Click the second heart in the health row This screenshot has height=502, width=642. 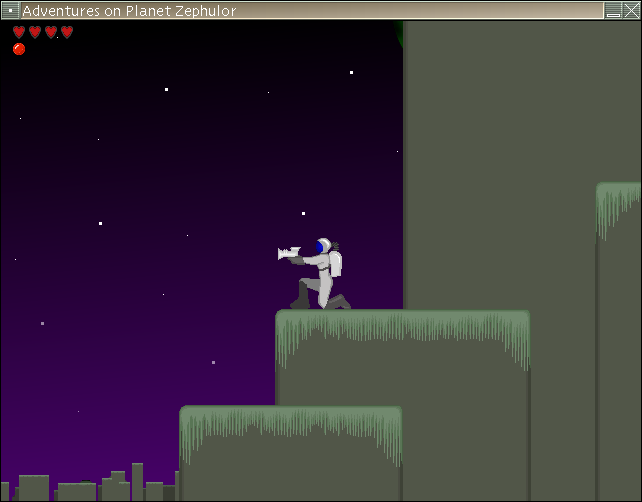point(35,32)
